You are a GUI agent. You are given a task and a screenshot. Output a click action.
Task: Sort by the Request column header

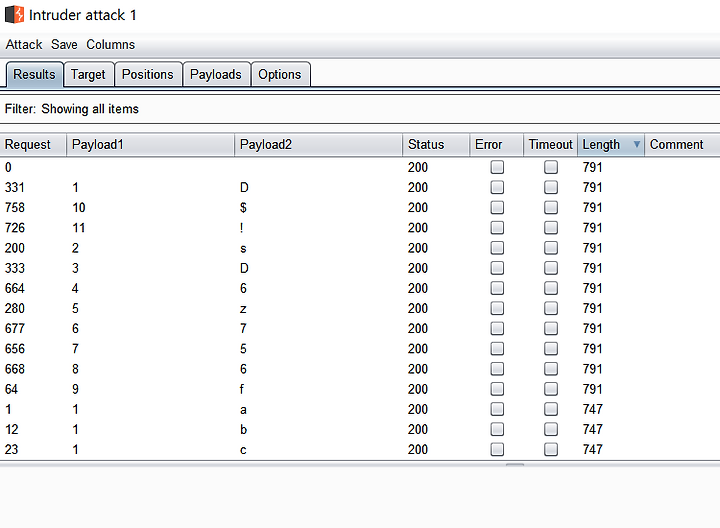(x=33, y=145)
